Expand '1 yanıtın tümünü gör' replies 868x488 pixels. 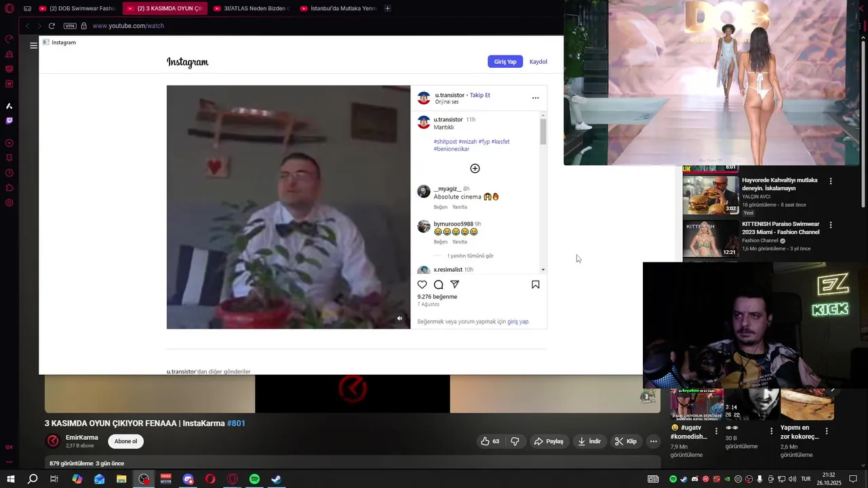[471, 256]
